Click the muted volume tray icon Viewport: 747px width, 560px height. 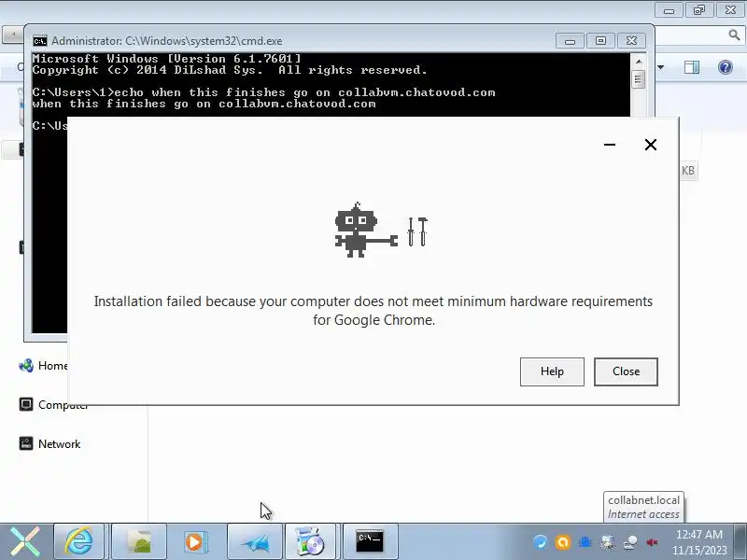(652, 542)
